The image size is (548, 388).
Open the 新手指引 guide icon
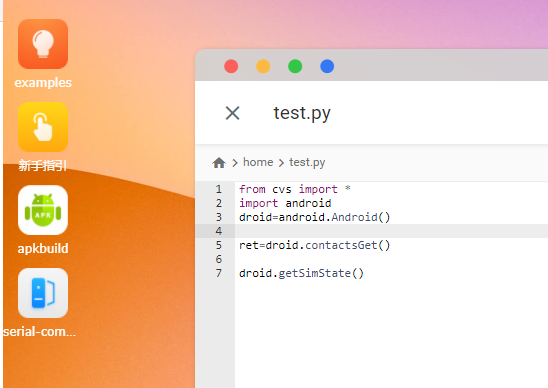[x=43, y=127]
